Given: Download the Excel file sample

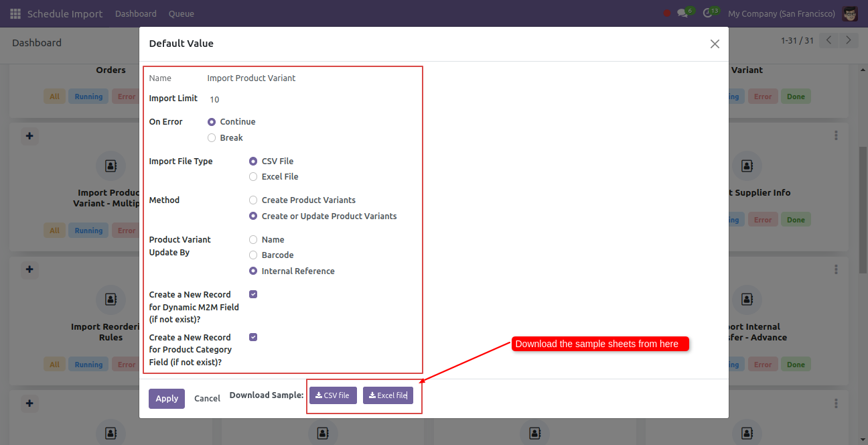Looking at the screenshot, I should (x=388, y=395).
